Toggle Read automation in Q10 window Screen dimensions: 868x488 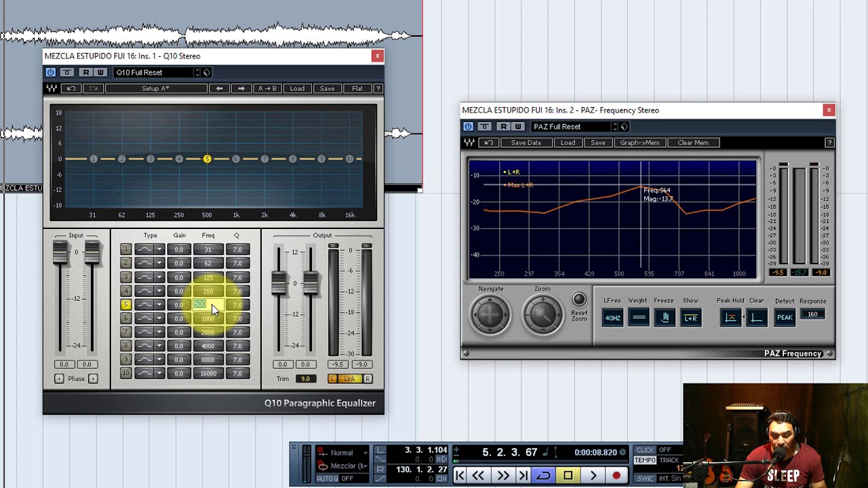tap(85, 73)
